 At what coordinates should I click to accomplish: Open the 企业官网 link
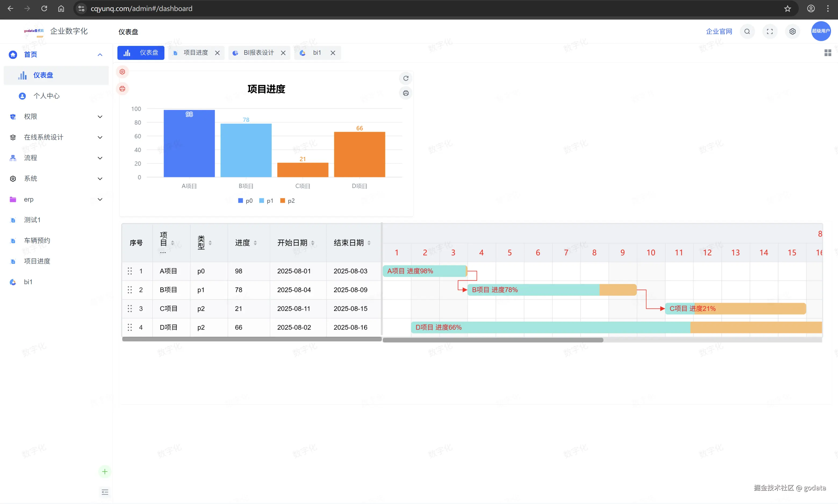[719, 32]
